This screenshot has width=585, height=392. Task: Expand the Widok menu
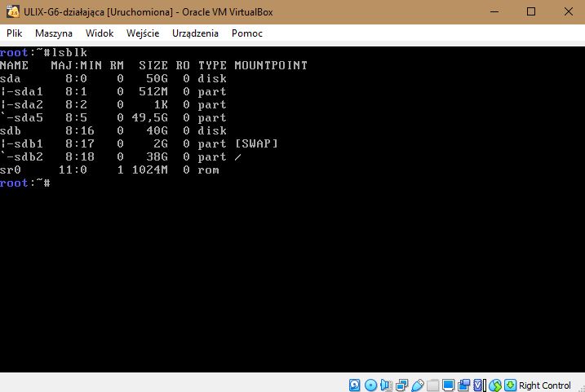pos(99,33)
